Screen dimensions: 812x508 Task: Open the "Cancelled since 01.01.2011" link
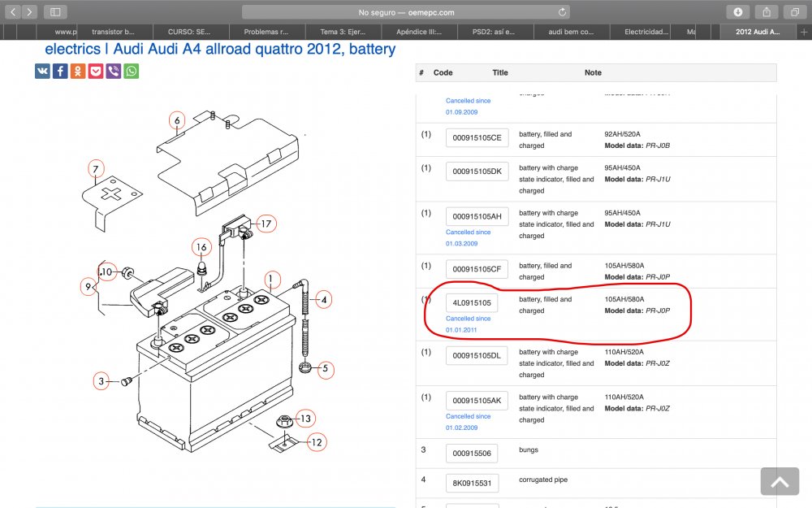coord(469,324)
